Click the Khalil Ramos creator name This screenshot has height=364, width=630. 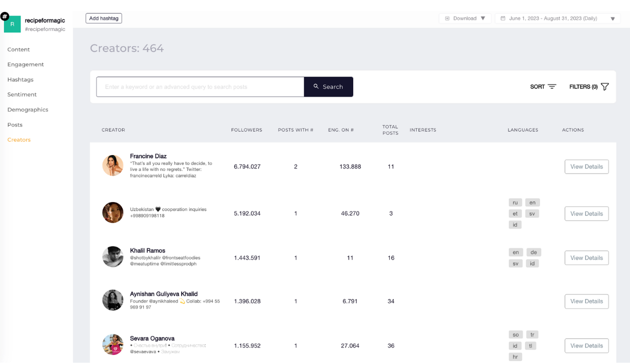pos(148,250)
